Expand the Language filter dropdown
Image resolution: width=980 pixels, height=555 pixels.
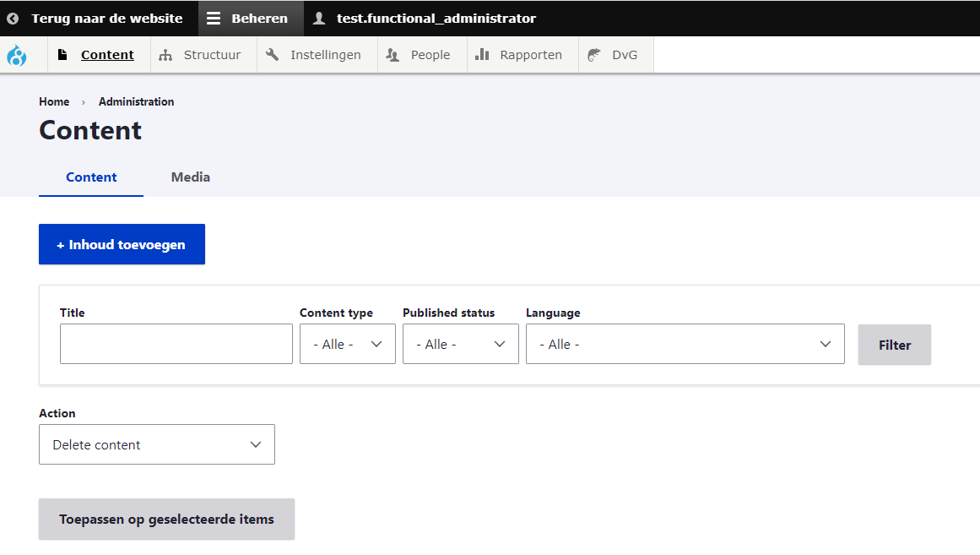[x=685, y=345]
